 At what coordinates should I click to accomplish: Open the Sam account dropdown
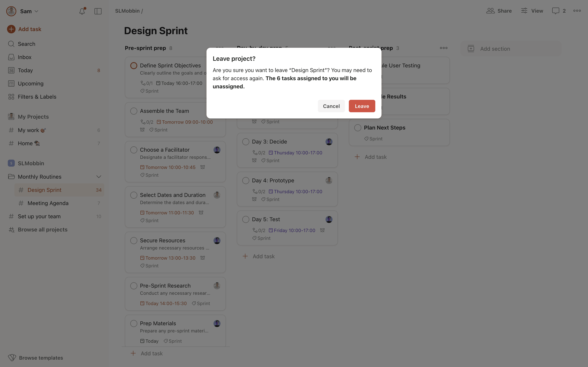[x=26, y=11]
